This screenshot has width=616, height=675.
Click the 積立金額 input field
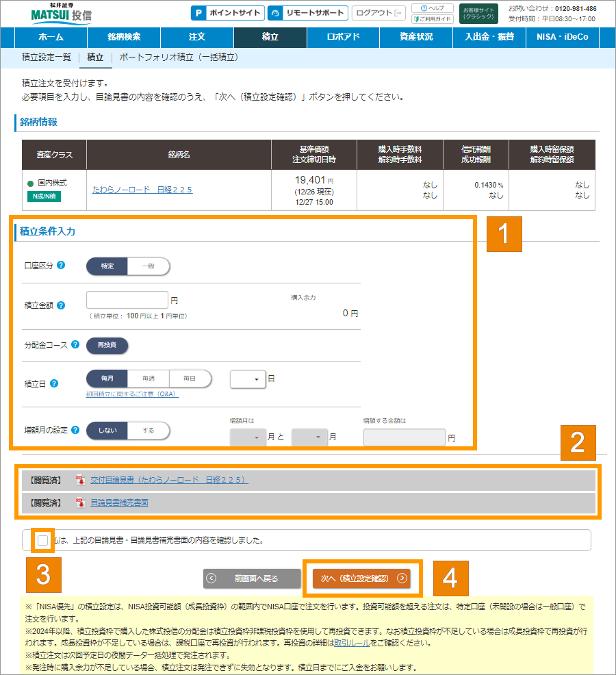(127, 300)
